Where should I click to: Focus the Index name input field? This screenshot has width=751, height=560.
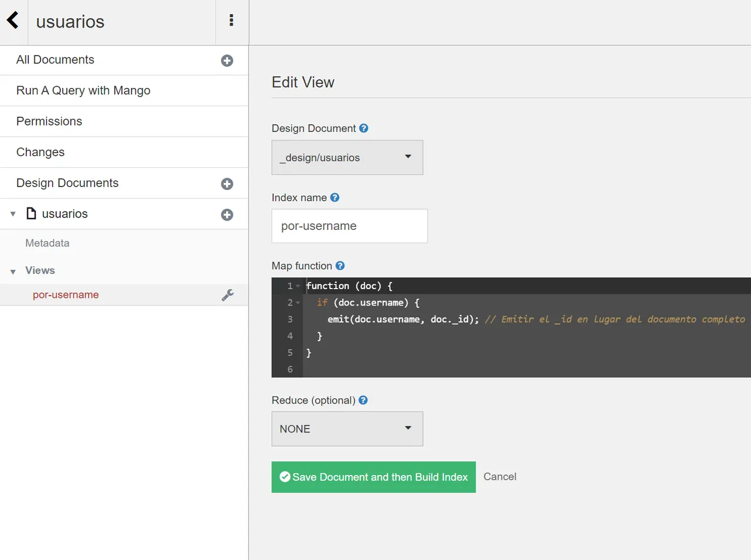click(x=350, y=226)
